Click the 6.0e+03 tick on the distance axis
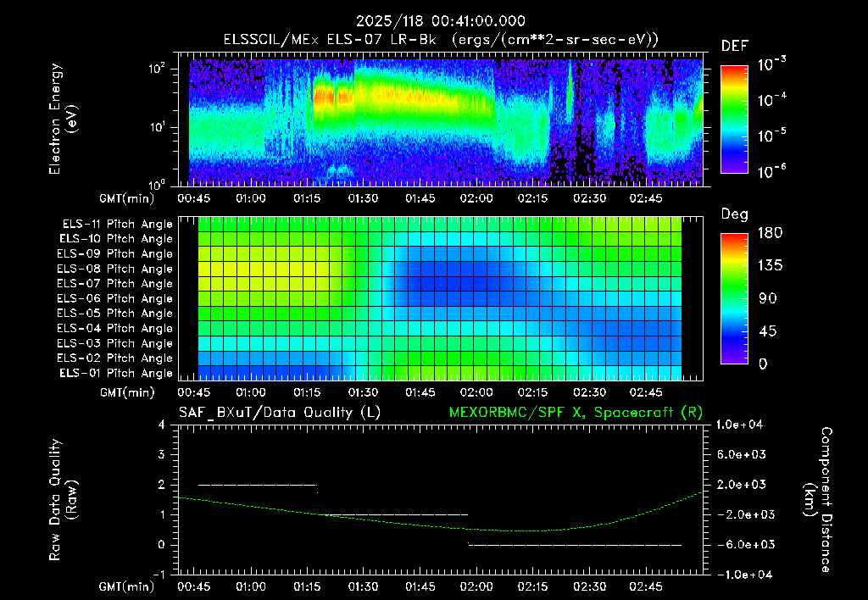The image size is (868, 600). click(741, 454)
